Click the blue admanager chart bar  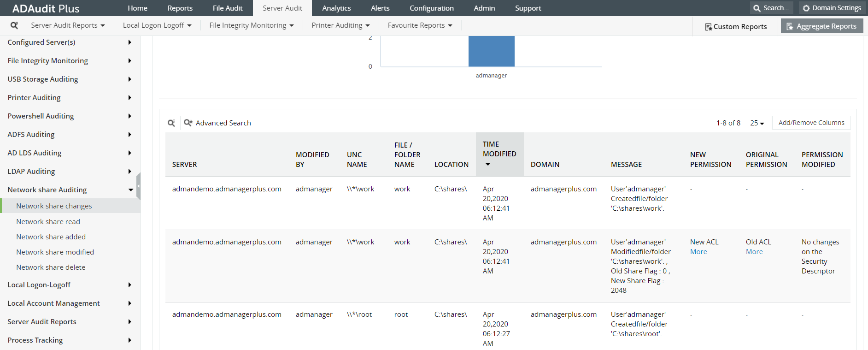point(491,52)
